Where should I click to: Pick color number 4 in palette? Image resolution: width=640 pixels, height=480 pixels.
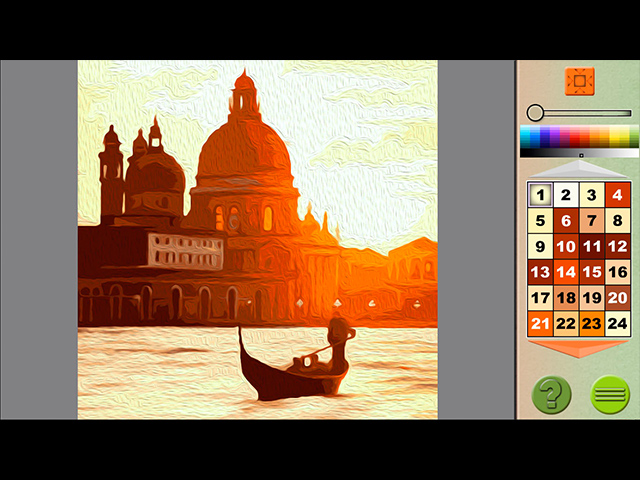618,195
